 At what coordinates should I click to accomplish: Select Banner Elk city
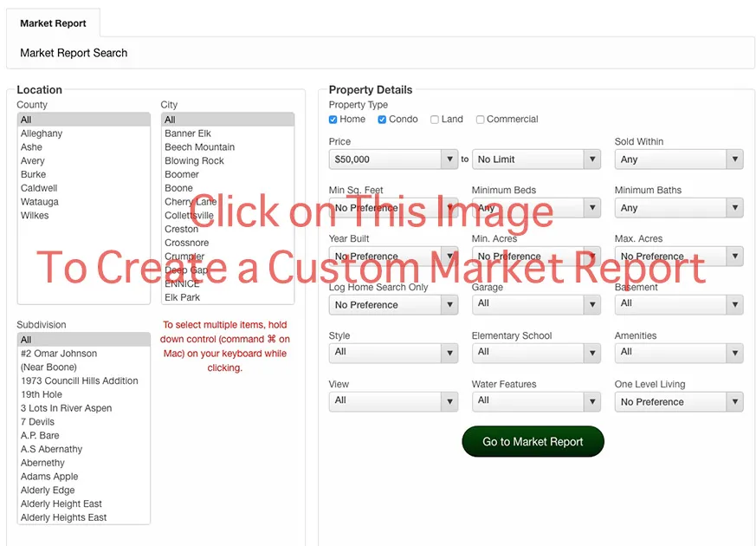tap(228, 133)
